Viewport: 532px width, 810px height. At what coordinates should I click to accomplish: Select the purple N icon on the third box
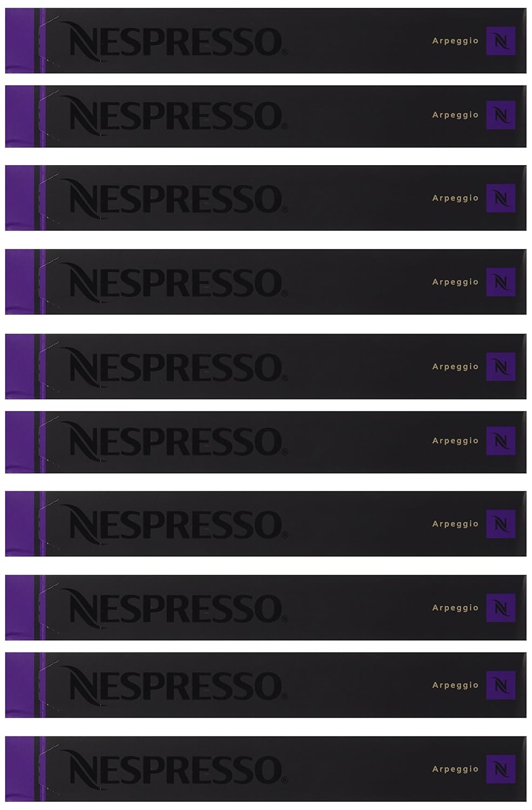tap(501, 198)
